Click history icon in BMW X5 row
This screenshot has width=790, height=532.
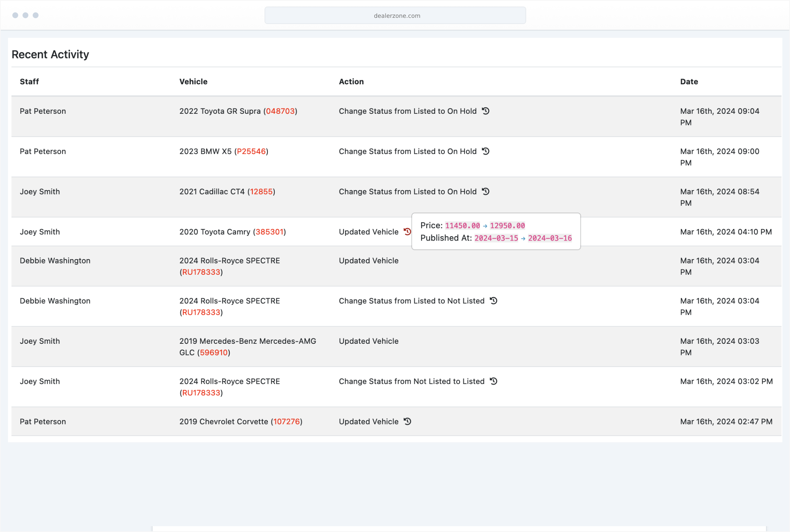[485, 151]
